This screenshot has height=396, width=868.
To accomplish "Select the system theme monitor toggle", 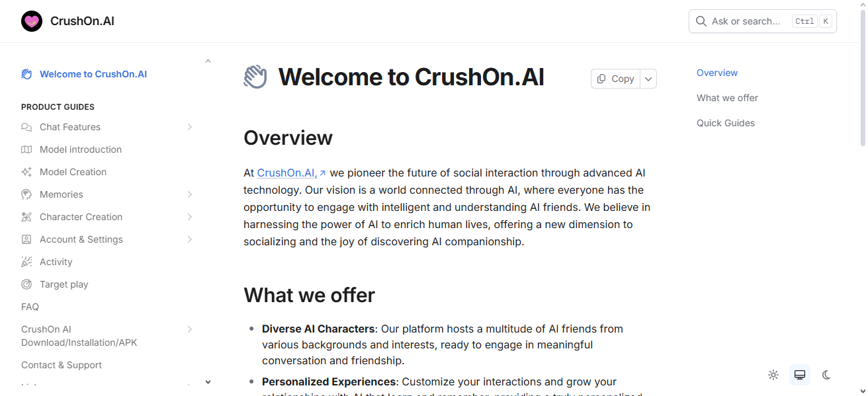I will 800,375.
